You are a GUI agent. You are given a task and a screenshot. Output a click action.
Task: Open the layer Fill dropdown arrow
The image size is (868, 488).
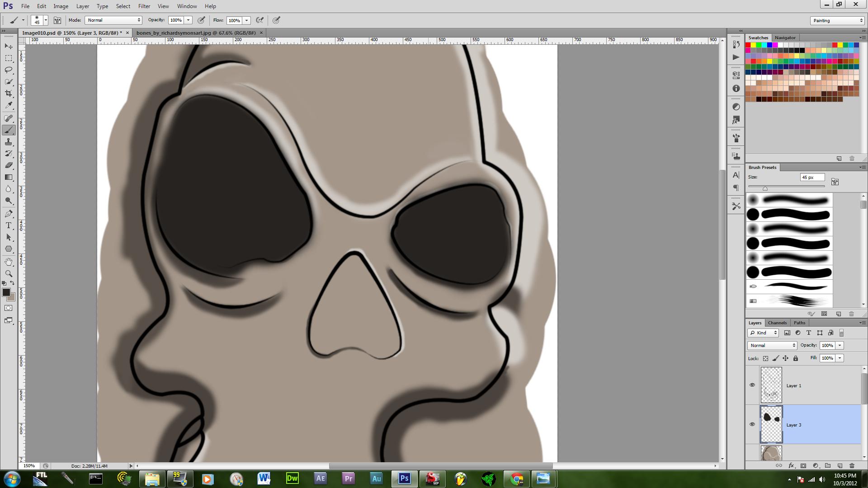[840, 358]
